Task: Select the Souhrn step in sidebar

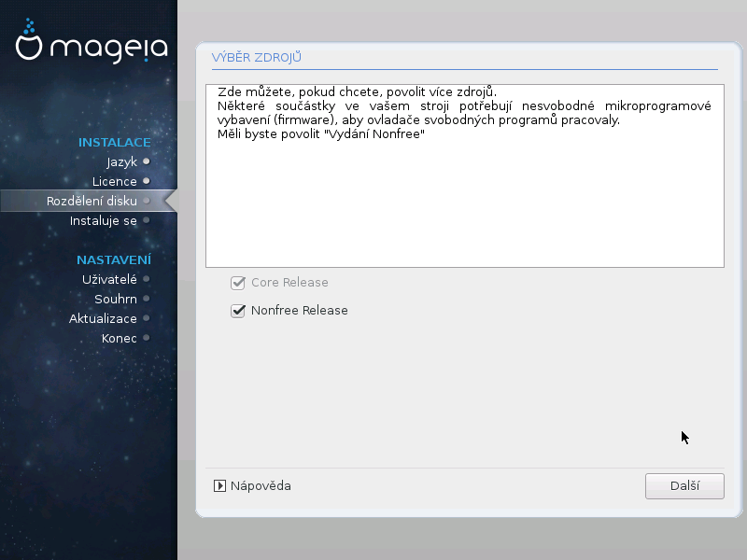Action: (116, 299)
